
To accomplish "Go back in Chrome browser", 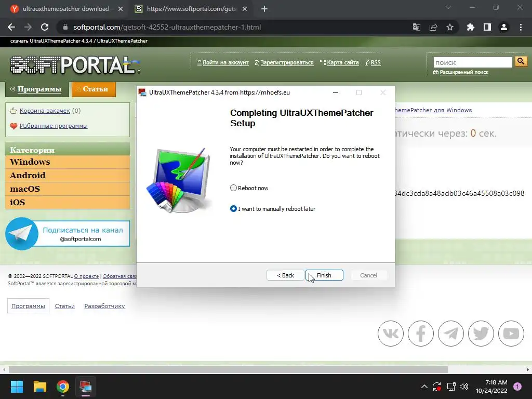I will click(11, 27).
